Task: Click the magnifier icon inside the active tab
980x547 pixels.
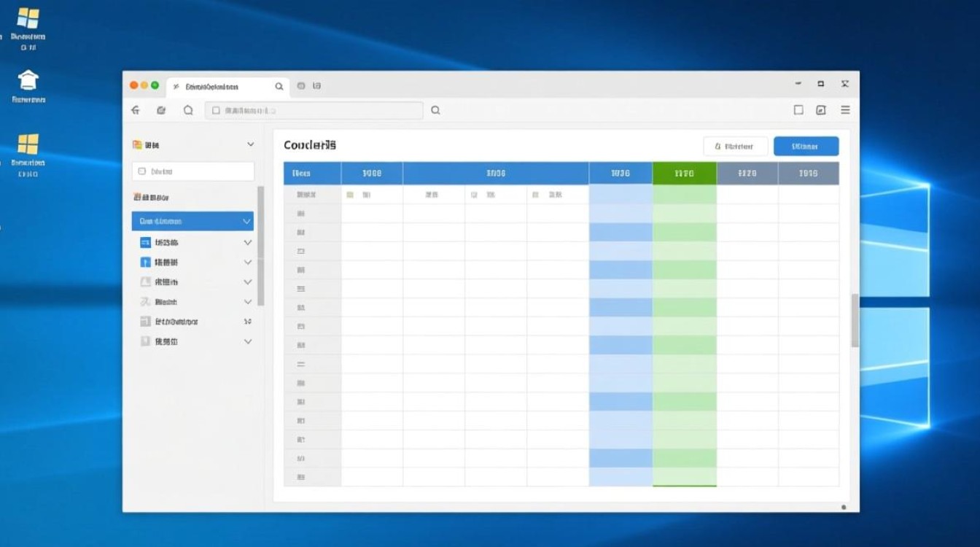Action: [279, 86]
